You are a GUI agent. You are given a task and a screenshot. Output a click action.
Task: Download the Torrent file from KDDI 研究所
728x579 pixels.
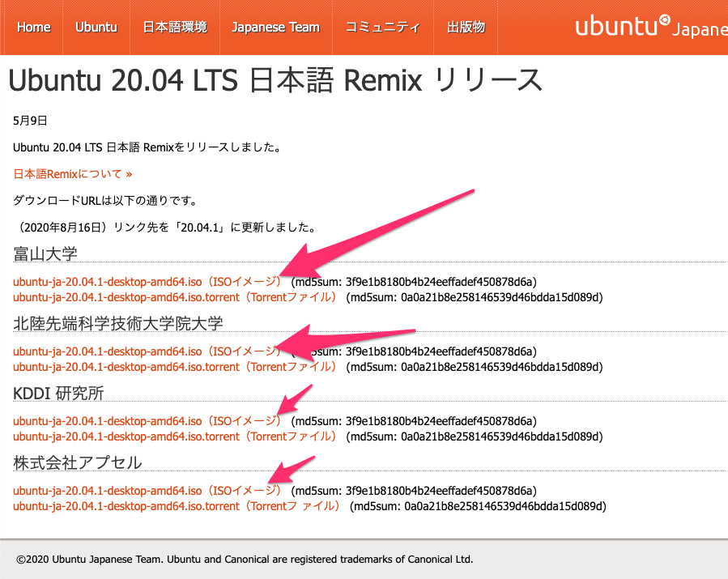[174, 436]
